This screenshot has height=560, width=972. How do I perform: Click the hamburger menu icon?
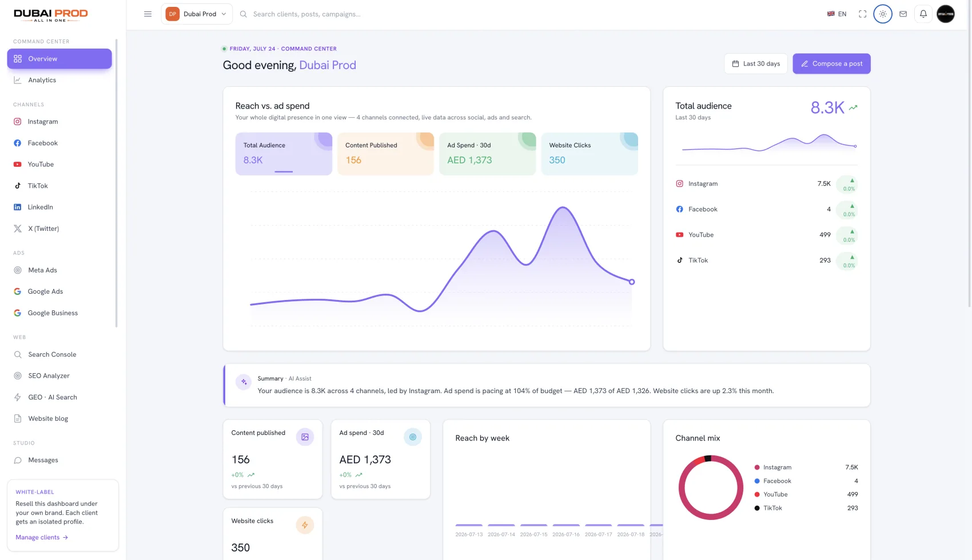tap(148, 14)
